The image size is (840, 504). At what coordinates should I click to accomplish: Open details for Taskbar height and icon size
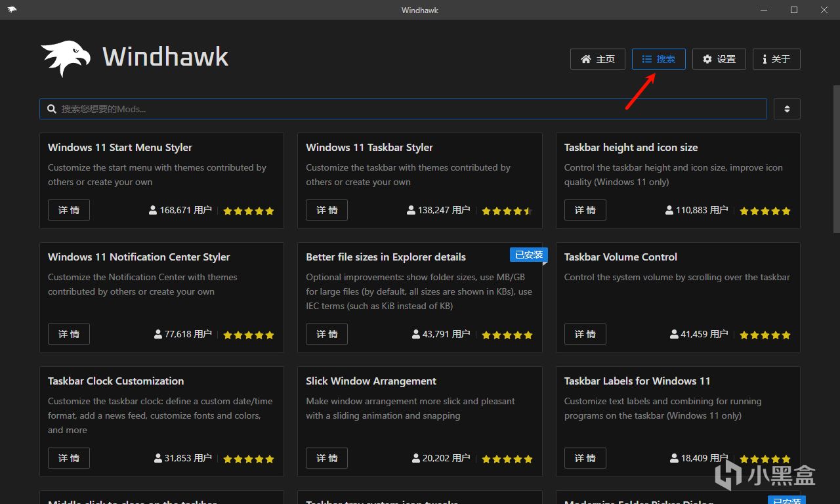point(585,210)
